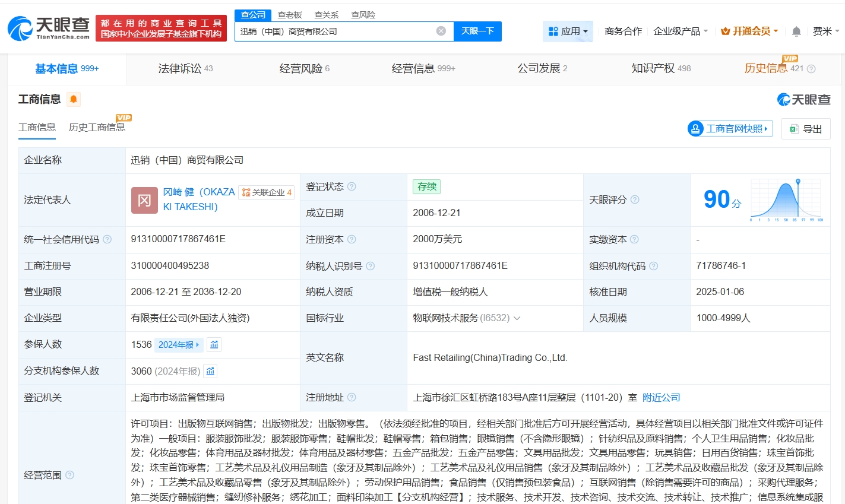Open the notifications bell in header
845x504 pixels.
click(796, 31)
